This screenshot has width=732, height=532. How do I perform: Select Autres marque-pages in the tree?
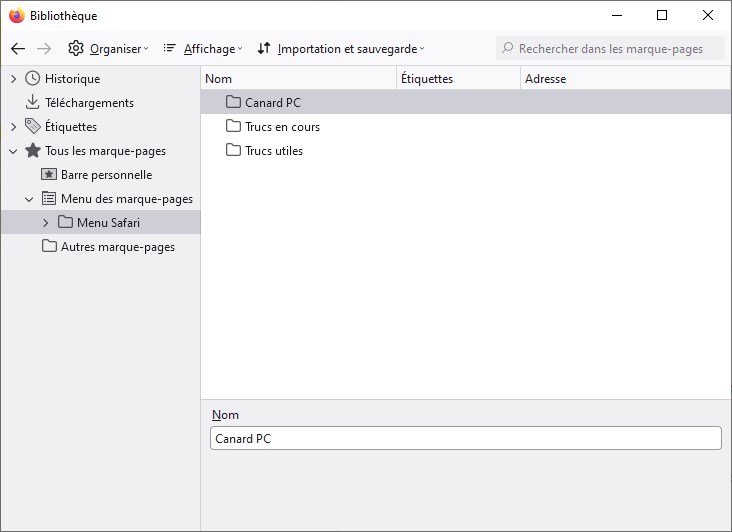118,247
